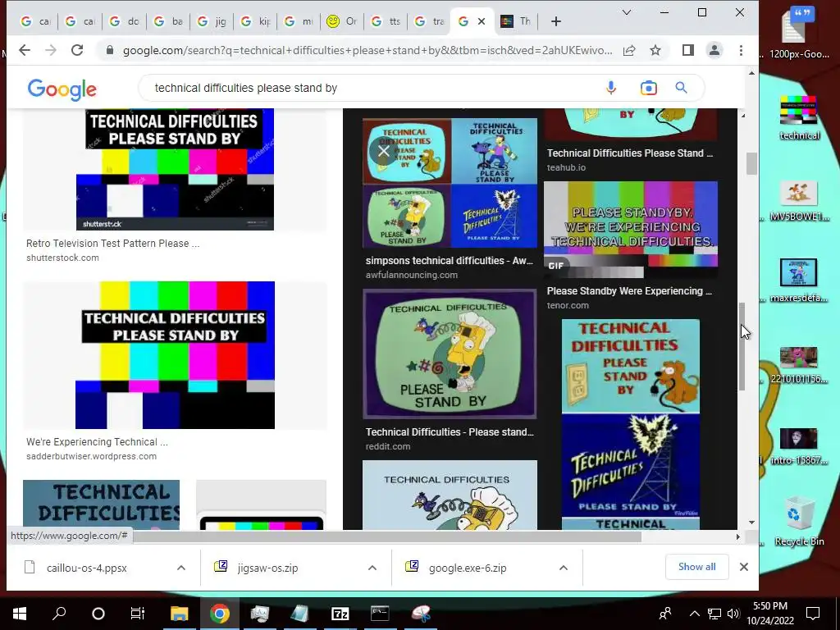Image resolution: width=840 pixels, height=630 pixels.
Task: Open the tall dog-chewing-cord poster thumbnail
Action: point(631,424)
